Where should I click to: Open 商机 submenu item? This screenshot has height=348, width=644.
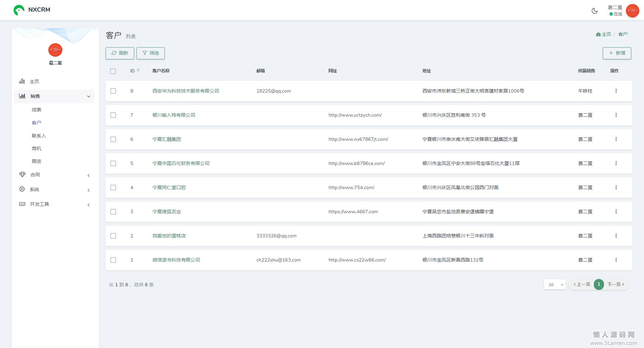[37, 149]
